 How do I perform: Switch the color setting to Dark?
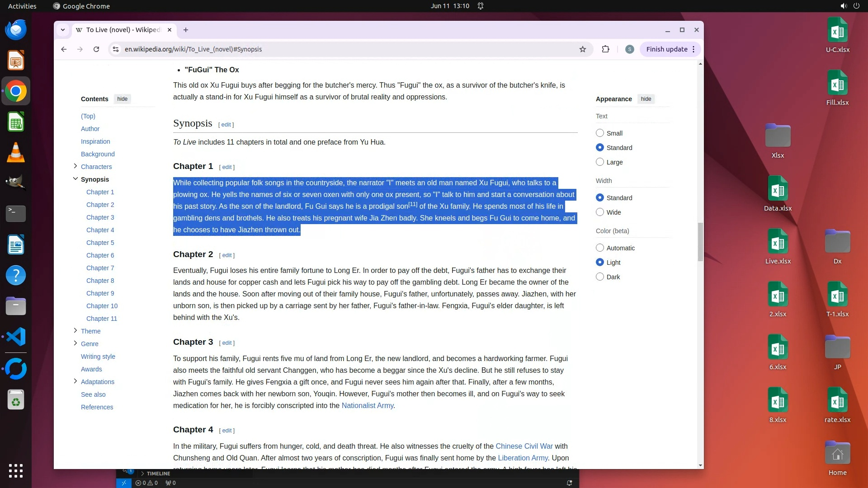pos(600,277)
